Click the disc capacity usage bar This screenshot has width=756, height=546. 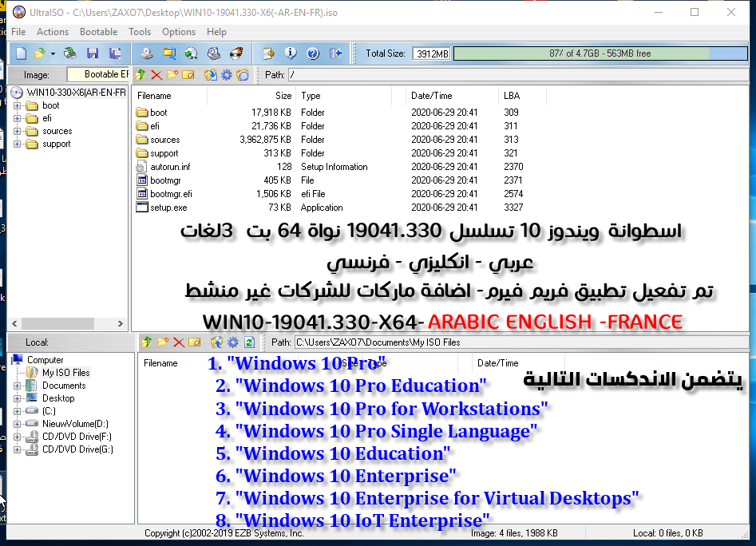point(600,53)
